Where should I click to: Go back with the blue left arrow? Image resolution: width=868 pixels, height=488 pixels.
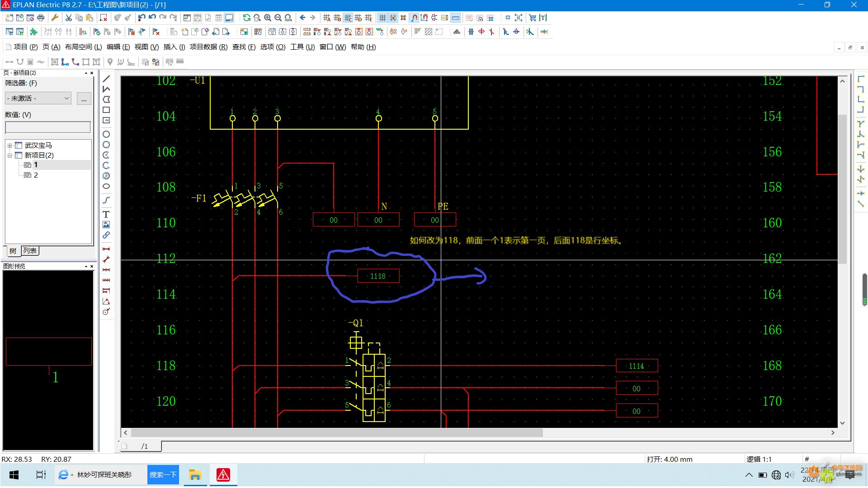tap(302, 18)
